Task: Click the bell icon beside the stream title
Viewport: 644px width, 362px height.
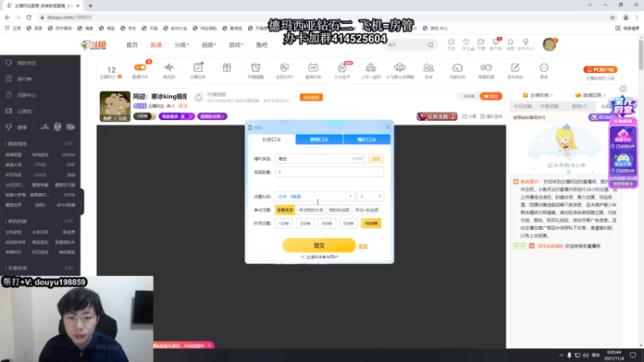Action: click(x=199, y=97)
